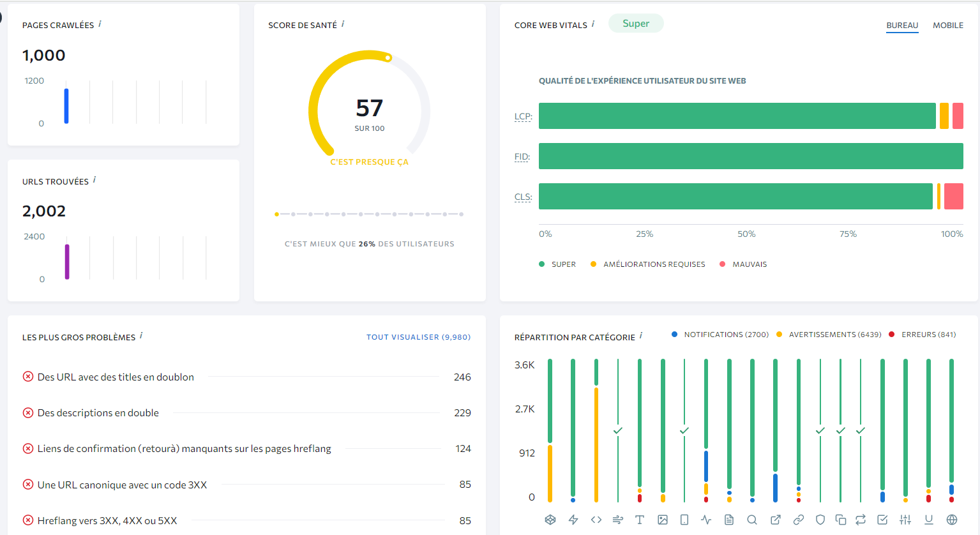980x535 pixels.
Task: Click the FID metric label
Action: (x=522, y=157)
